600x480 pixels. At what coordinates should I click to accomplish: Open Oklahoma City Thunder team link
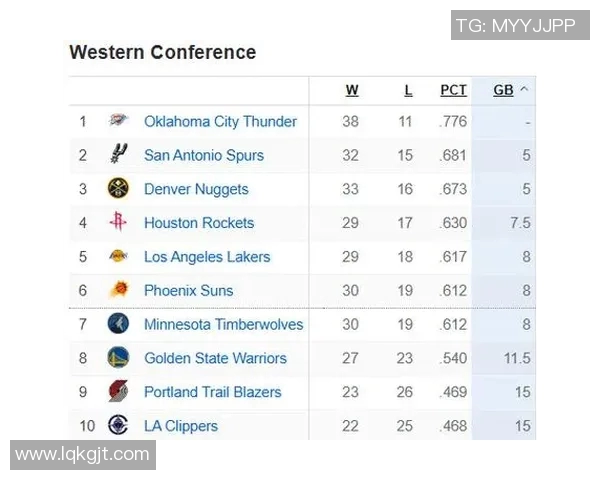point(220,122)
